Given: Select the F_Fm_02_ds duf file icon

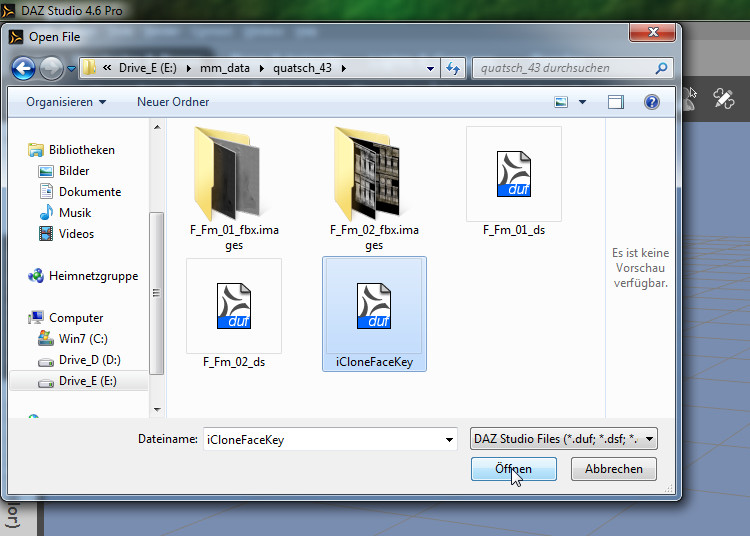Looking at the screenshot, I should pos(234,306).
